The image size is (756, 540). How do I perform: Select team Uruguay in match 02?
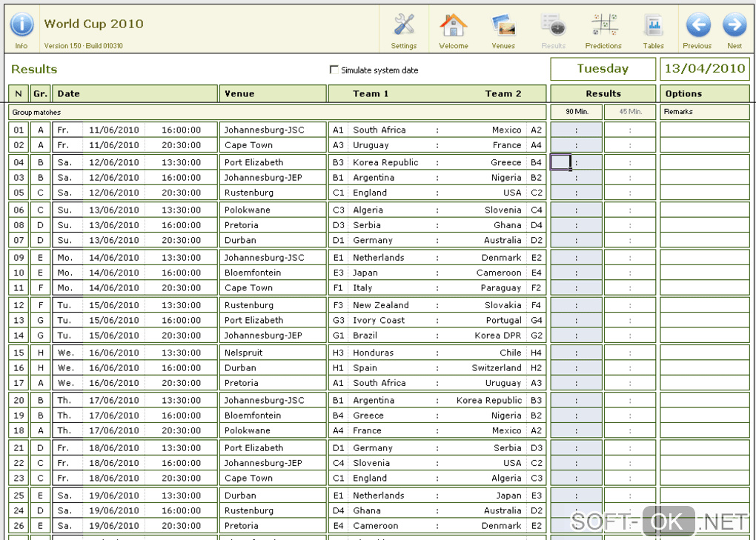(x=371, y=145)
